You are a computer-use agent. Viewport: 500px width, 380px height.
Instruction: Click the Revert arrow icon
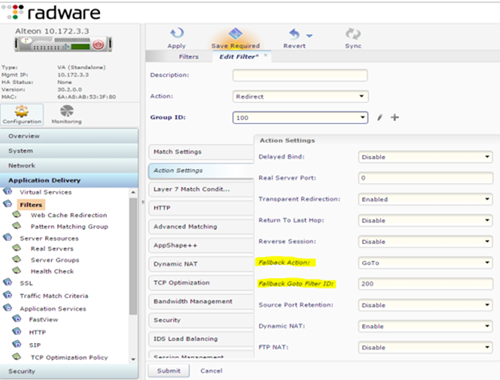click(x=294, y=34)
